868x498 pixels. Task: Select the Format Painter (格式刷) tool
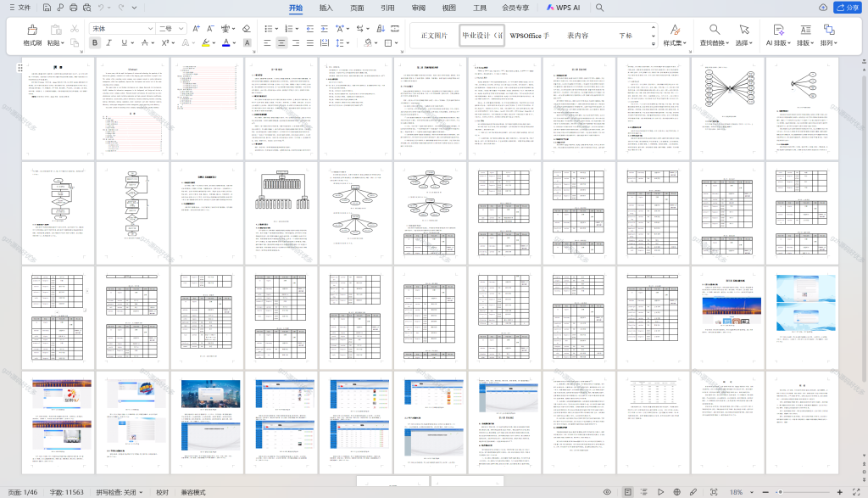pos(33,35)
